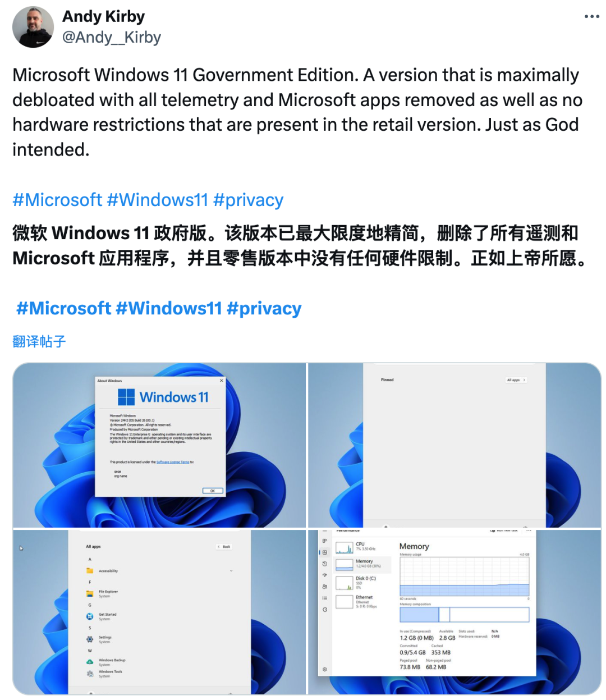
Task: Click the 翻译帖子 translate post link
Action: coord(39,341)
